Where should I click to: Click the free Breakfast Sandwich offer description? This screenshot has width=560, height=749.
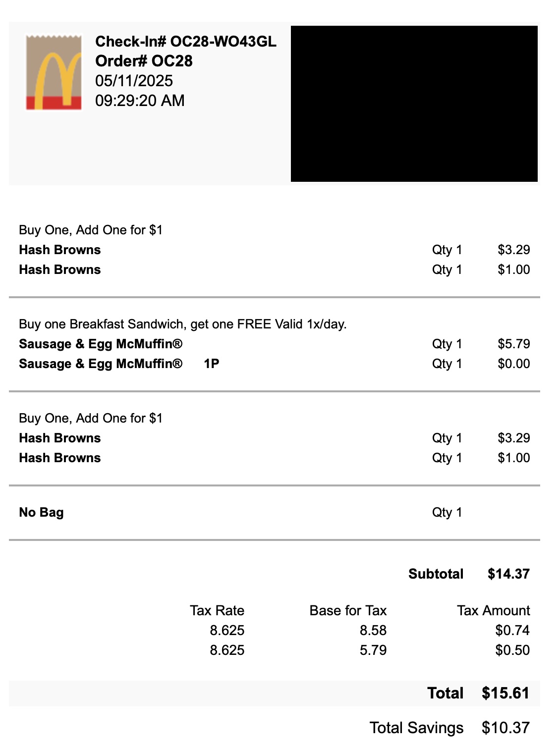[x=182, y=324]
